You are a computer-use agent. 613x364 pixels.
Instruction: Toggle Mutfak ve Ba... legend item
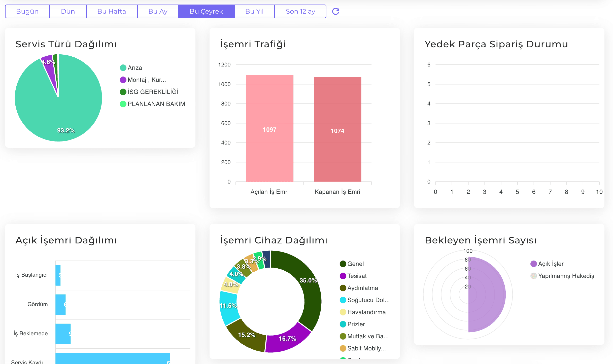[364, 336]
